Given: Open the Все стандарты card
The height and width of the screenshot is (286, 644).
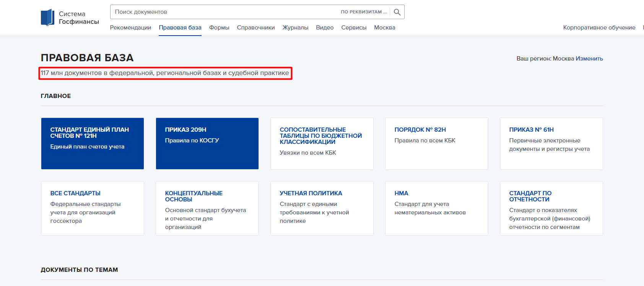Looking at the screenshot, I should [93, 208].
